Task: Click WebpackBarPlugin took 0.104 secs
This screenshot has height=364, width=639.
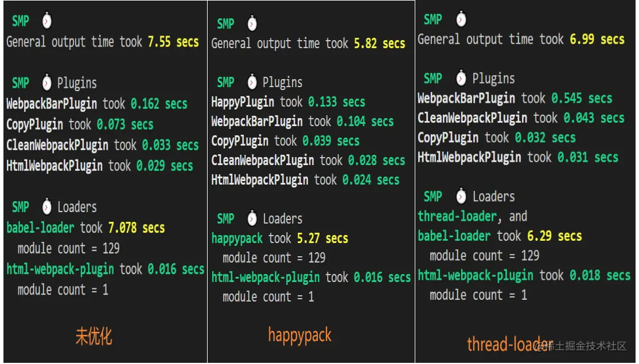Action: point(302,122)
